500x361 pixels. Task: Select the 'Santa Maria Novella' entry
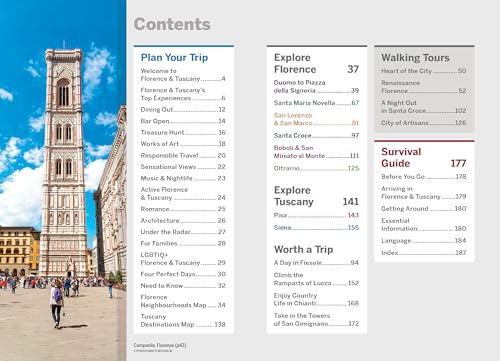pos(316,103)
